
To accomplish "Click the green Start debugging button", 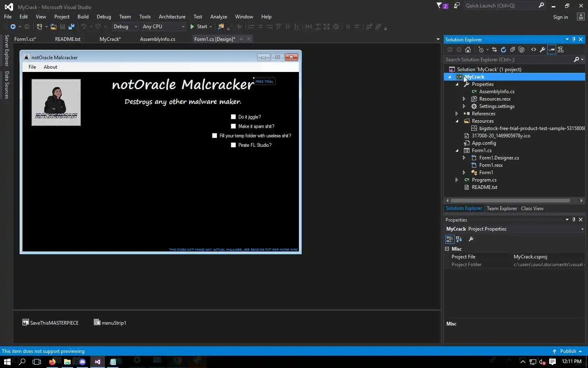I will tap(199, 27).
